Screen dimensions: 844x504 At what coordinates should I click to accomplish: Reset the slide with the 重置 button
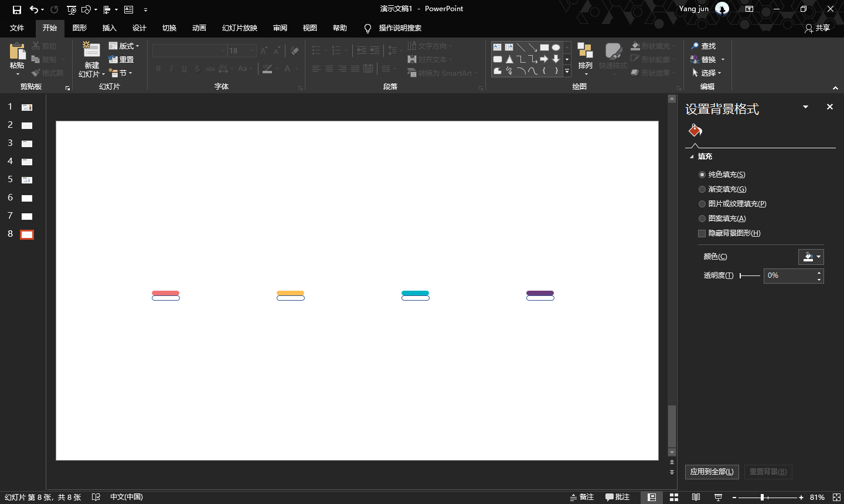[x=121, y=59]
